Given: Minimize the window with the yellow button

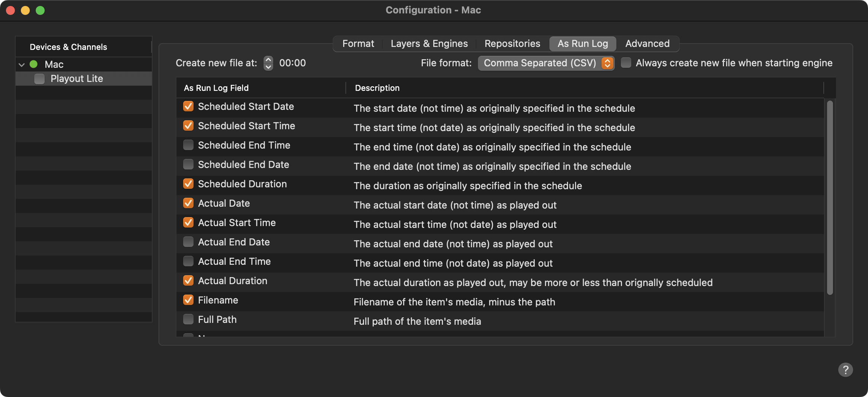Looking at the screenshot, I should tap(25, 10).
